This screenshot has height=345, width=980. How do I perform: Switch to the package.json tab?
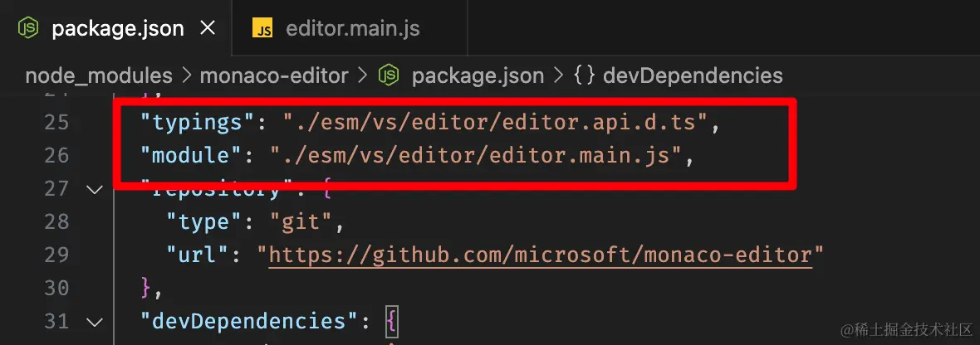[115, 28]
